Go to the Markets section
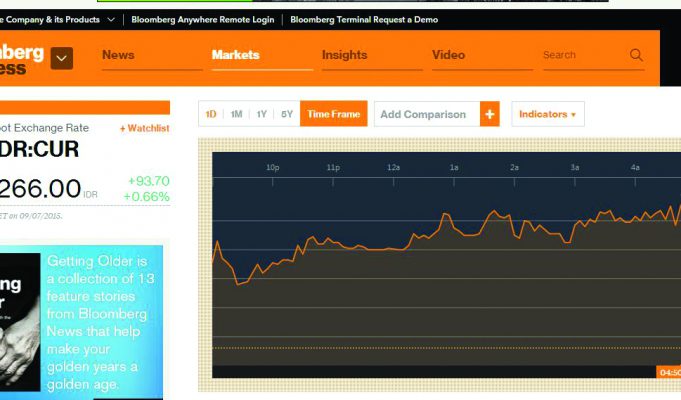This screenshot has height=400, width=681. click(x=235, y=55)
